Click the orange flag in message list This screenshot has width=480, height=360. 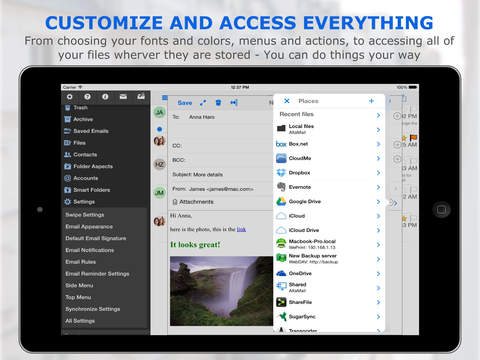(x=413, y=137)
